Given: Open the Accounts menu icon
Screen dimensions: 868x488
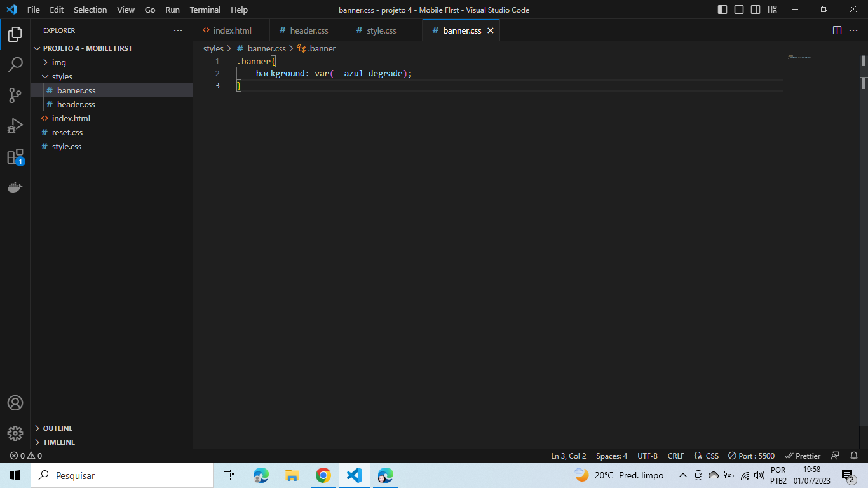Looking at the screenshot, I should click(x=15, y=403).
